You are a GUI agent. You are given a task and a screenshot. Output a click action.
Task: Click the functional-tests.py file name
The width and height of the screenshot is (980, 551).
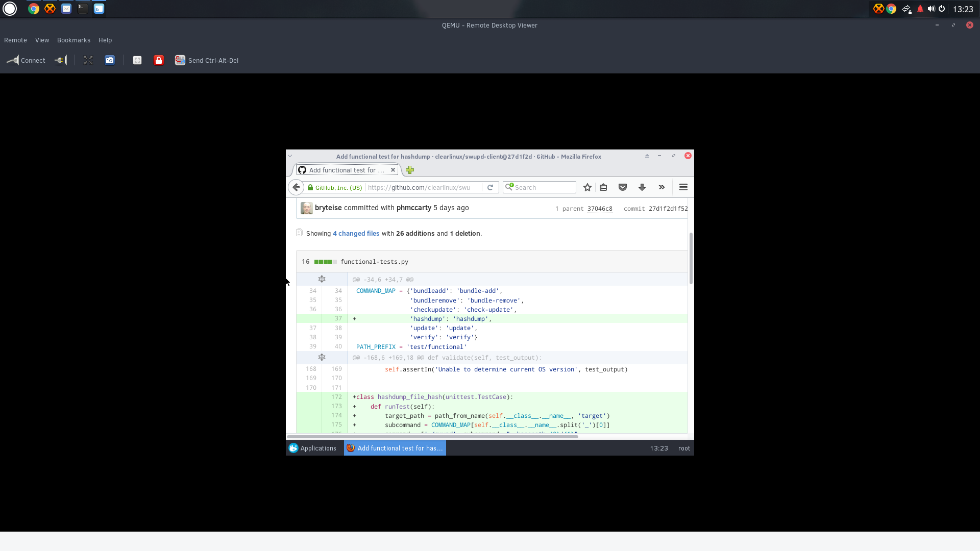click(x=375, y=262)
